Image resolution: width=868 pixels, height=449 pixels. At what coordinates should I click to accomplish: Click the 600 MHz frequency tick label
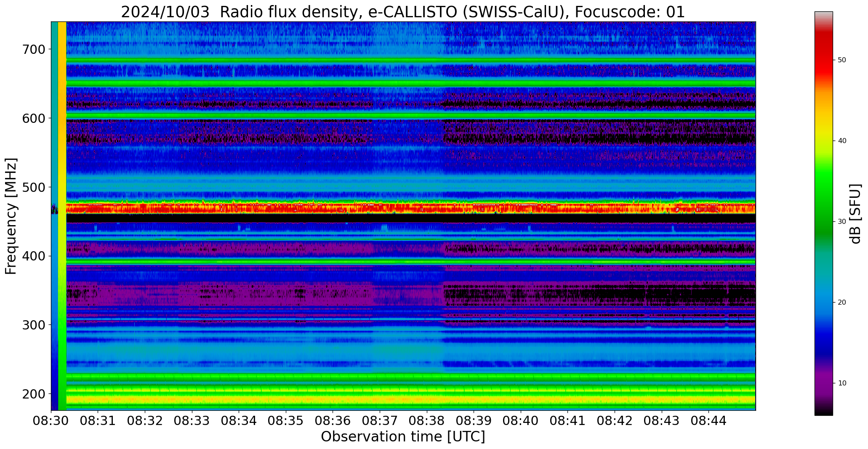click(33, 118)
